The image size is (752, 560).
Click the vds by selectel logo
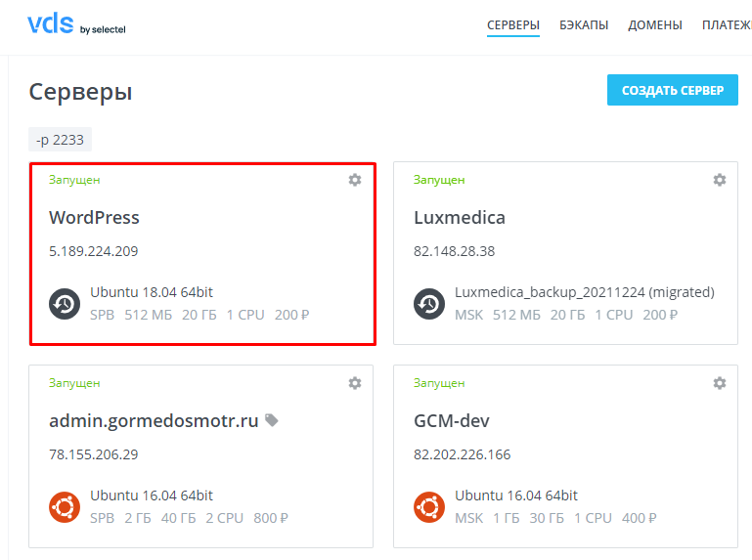coord(76,24)
